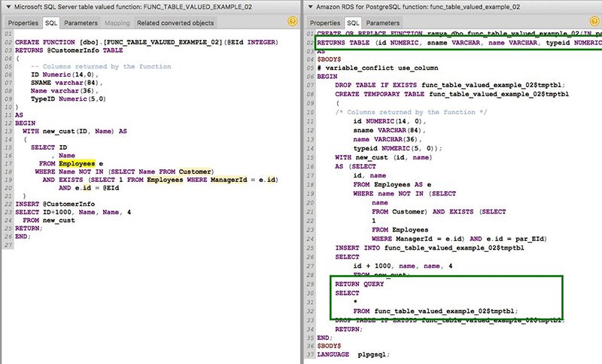Click 'sname VARCHAR(84)' in target code
This screenshot has height=364, width=602.
[x=388, y=130]
